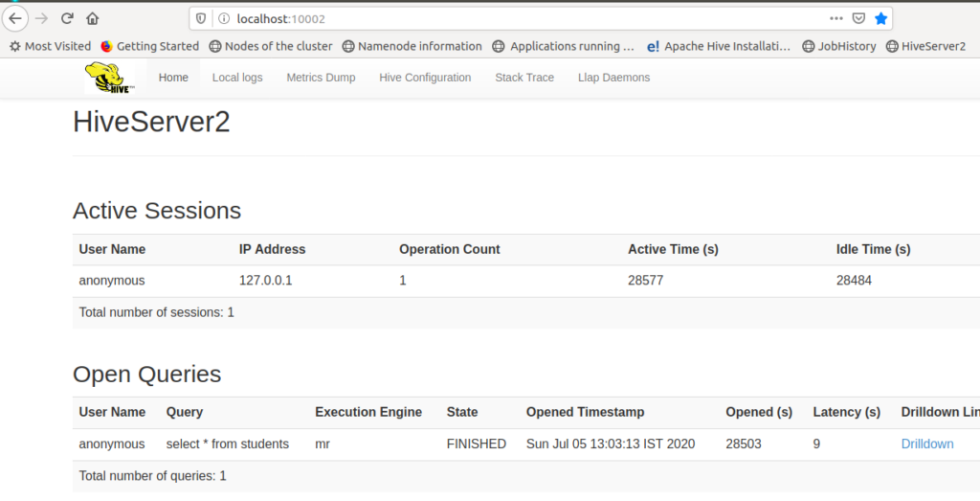Open the Most Visited bookmarks folder
The width and height of the screenshot is (980, 501).
pos(50,46)
